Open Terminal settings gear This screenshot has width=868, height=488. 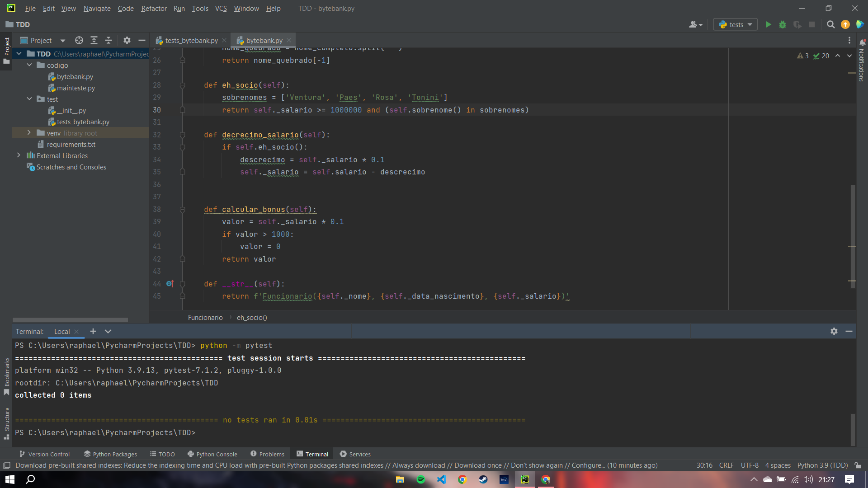tap(834, 331)
